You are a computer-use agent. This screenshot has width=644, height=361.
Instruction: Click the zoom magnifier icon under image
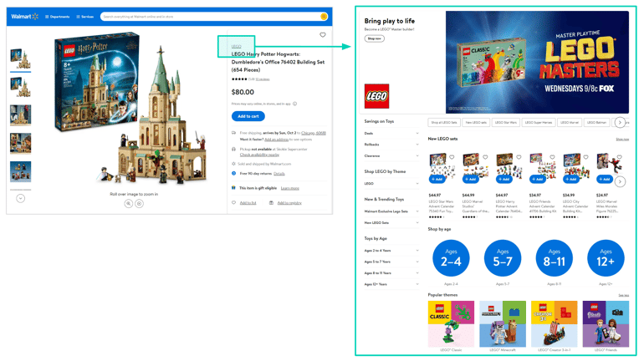point(129,203)
